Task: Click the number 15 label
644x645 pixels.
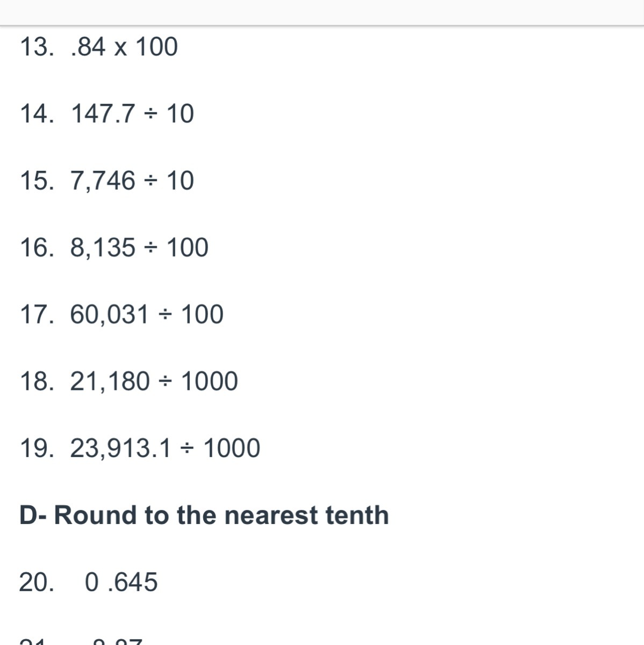Action: [x=37, y=181]
